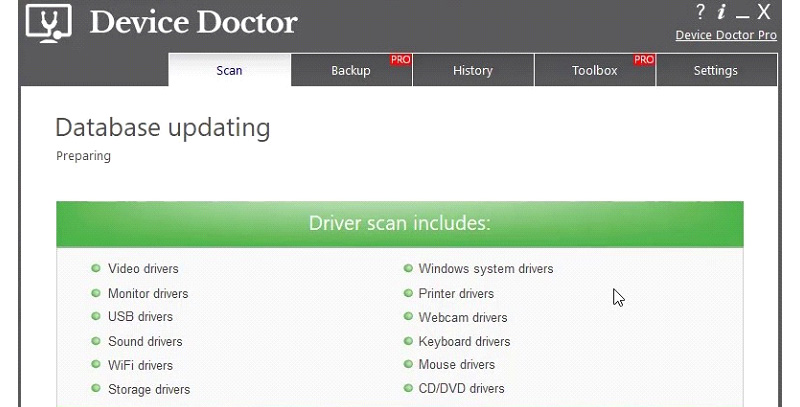Select 'Printer drivers' list entry
800x407 pixels.
tap(456, 294)
